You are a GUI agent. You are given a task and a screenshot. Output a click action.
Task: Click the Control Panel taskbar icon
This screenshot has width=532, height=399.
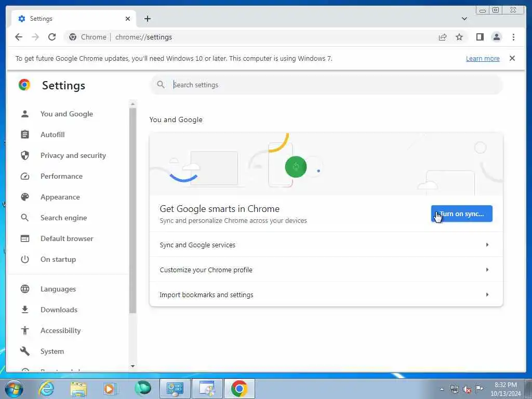point(175,389)
